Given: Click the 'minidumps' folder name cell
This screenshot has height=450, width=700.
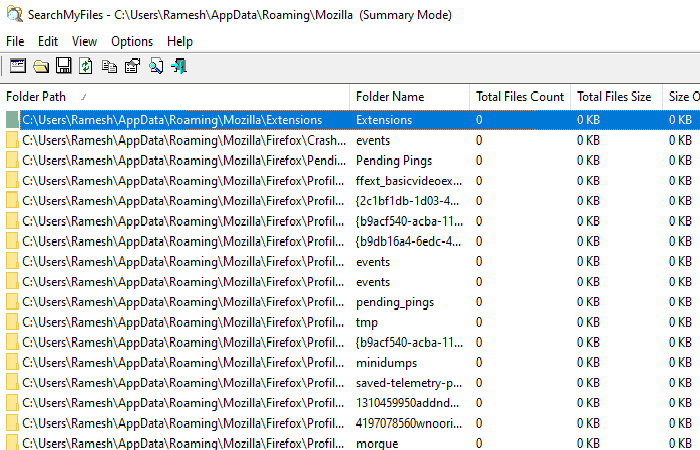Looking at the screenshot, I should point(387,363).
